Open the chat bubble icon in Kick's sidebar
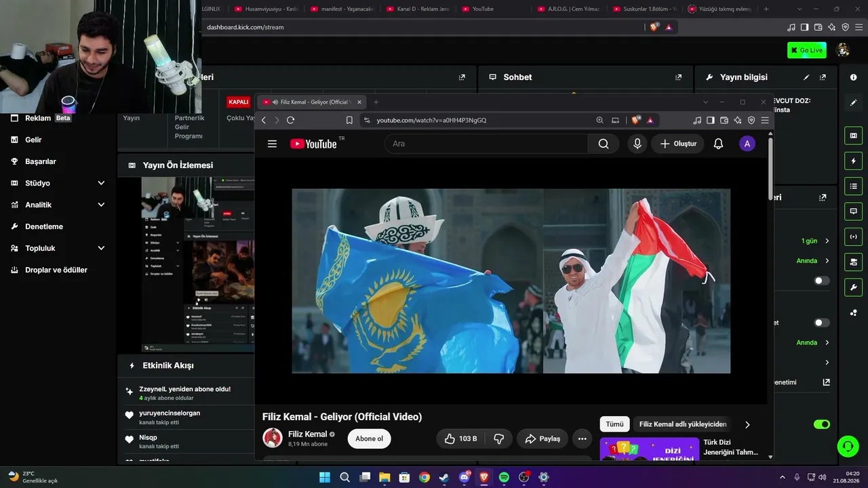 click(x=853, y=211)
